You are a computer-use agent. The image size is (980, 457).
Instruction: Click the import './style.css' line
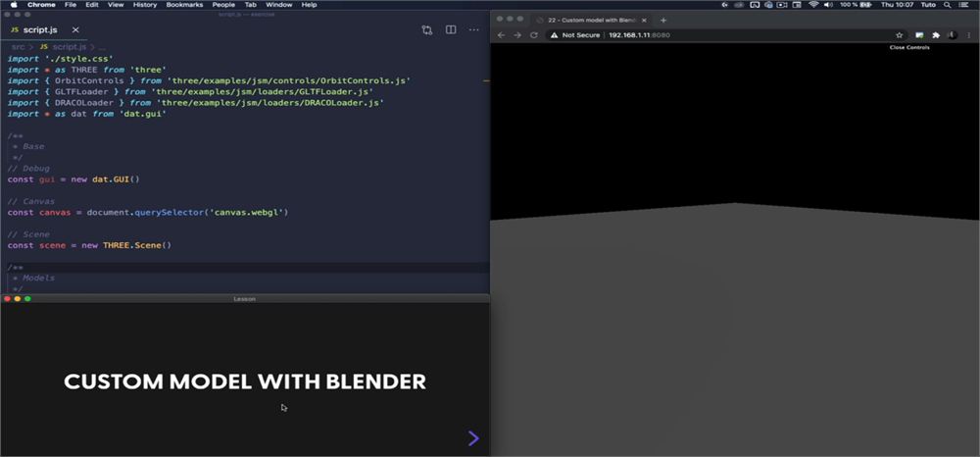(60, 59)
